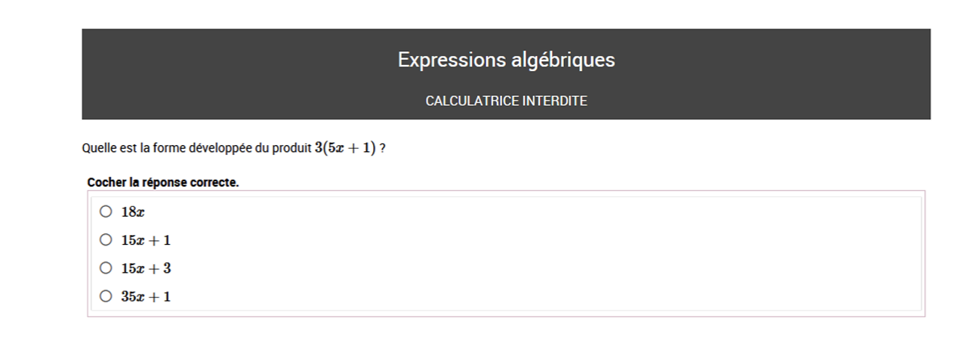Click the "15x + 1" answer label text
The height and width of the screenshot is (349, 980).
tap(146, 240)
